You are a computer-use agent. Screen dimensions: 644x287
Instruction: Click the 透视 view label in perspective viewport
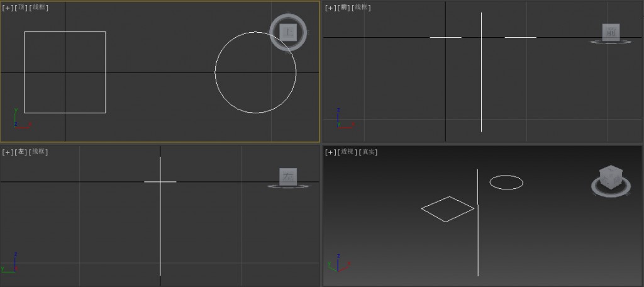click(x=347, y=152)
